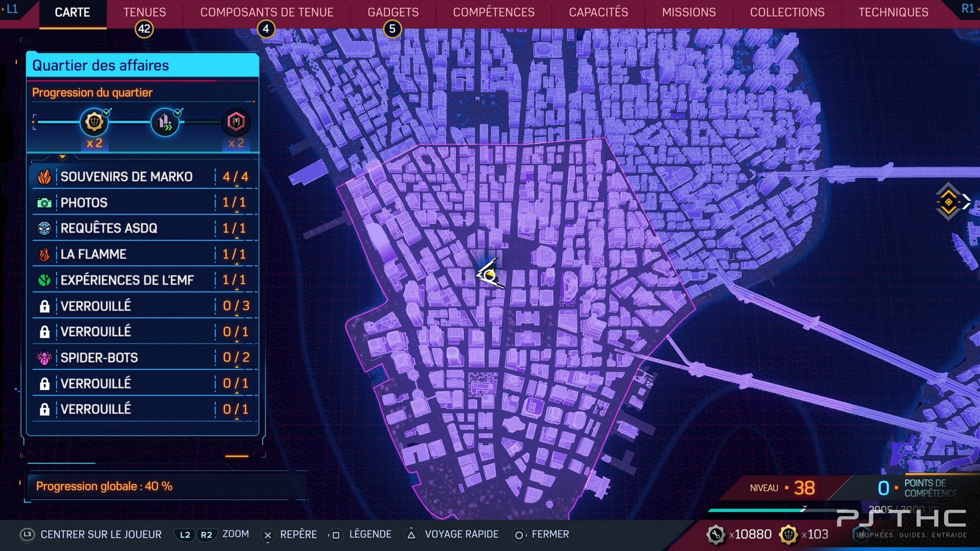Viewport: 980px width, 551px height.
Task: Open the Gadgets tab
Action: click(393, 12)
